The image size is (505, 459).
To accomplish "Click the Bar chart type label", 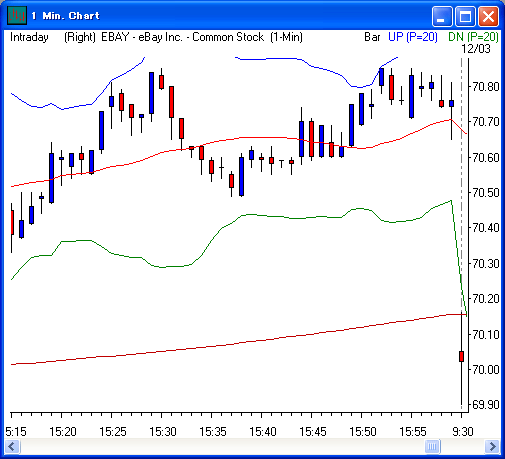I will (x=372, y=37).
